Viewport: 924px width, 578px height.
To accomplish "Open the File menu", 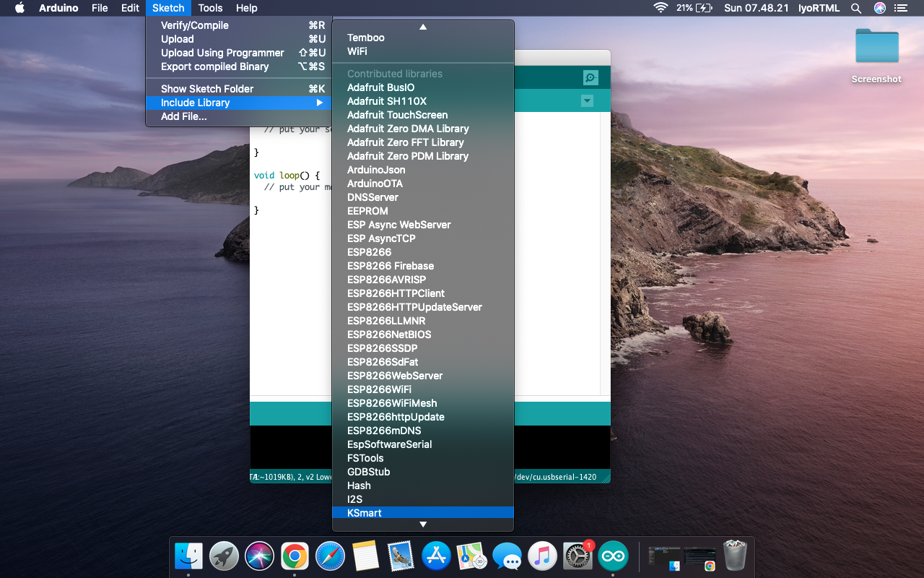I will (100, 8).
